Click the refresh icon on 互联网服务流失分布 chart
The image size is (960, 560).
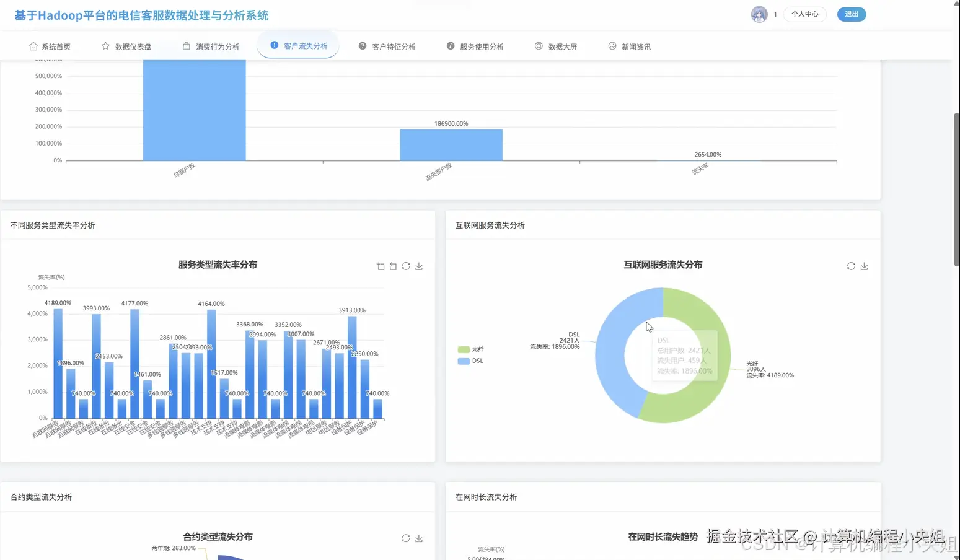(851, 266)
